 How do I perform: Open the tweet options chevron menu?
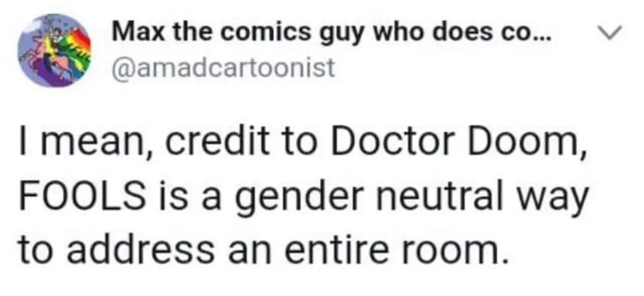612,32
